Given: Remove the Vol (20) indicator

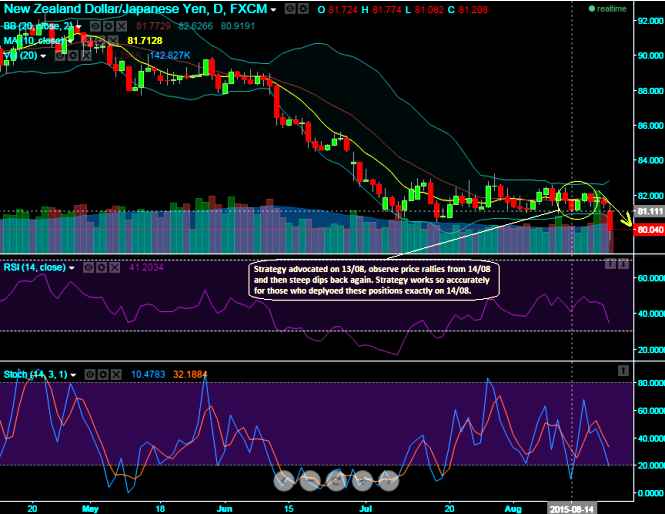Looking at the screenshot, I should pos(86,56).
